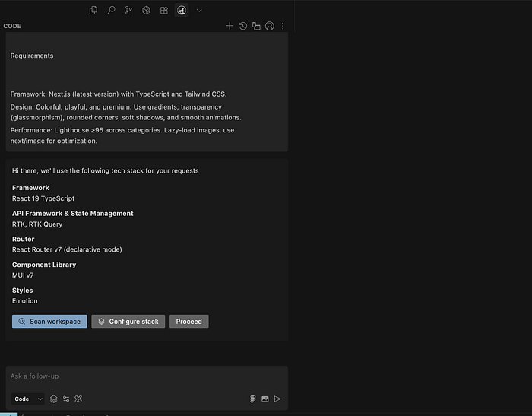532x416 pixels.
Task: Focus the Ask a follow-up input field
Action: 144,376
